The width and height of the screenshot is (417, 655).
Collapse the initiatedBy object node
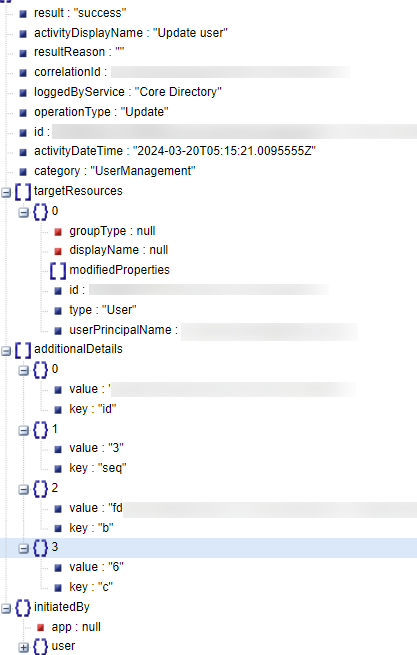pos(6,608)
